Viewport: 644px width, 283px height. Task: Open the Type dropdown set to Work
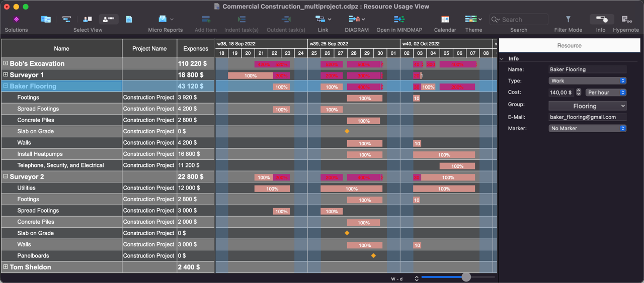(587, 80)
